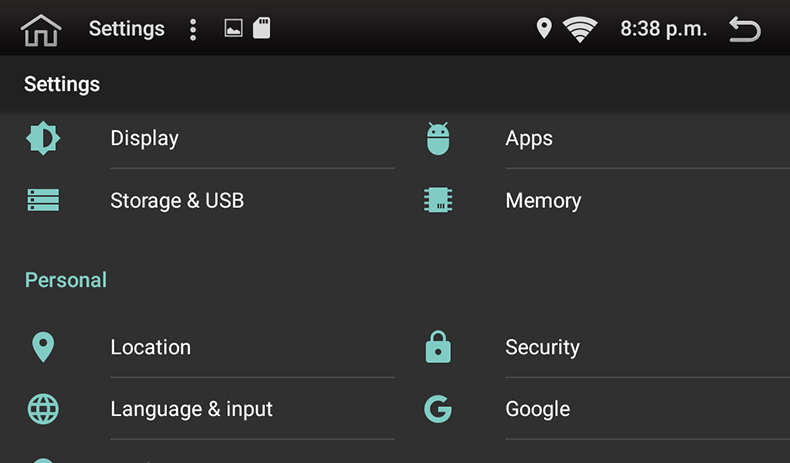790x463 pixels.
Task: Click the Google G icon
Action: click(438, 409)
